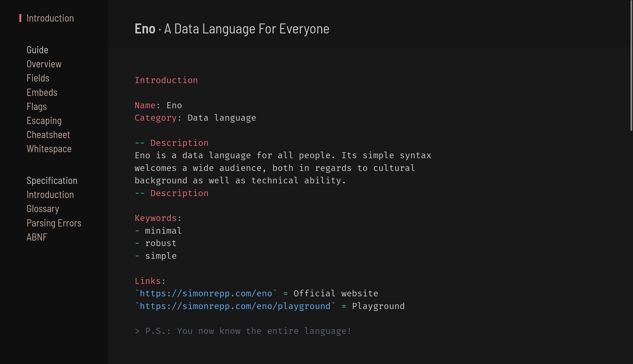Open the Glossary page
The height and width of the screenshot is (364, 633).
[x=43, y=209]
